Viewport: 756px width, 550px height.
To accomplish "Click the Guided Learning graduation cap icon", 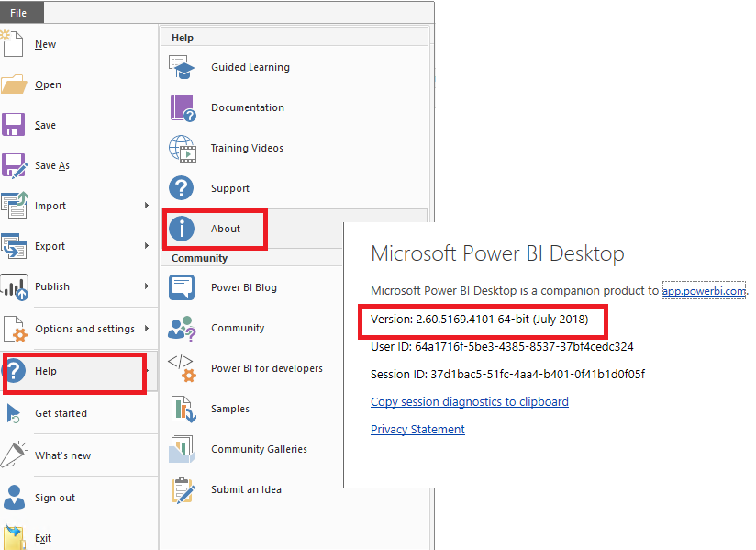I will click(x=182, y=67).
